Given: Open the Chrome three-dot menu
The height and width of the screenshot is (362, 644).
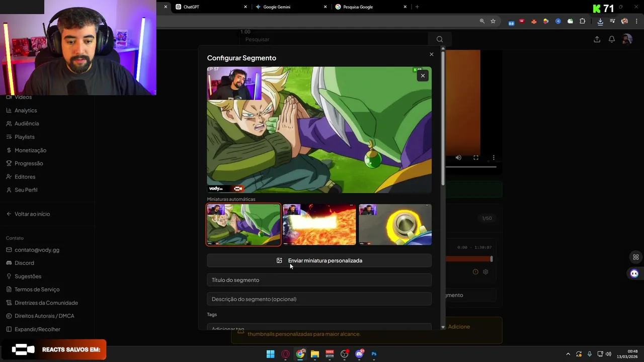Looking at the screenshot, I should click(x=636, y=21).
